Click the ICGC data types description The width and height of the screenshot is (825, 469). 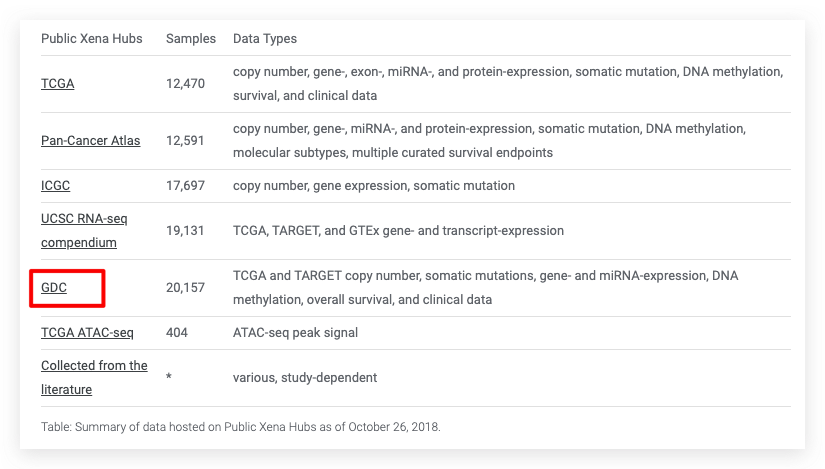374,186
